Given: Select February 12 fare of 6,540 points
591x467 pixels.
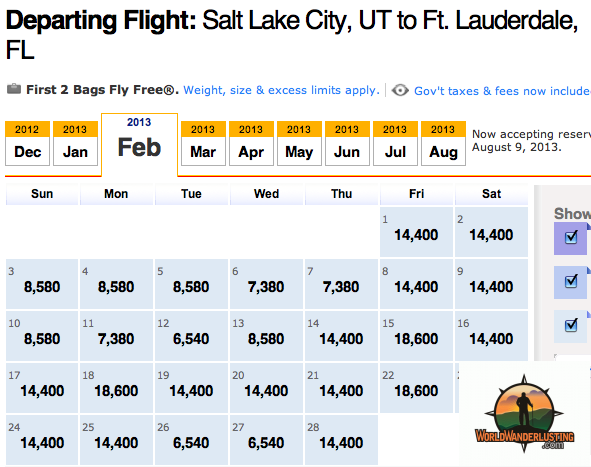Looking at the screenshot, I should point(191,336).
